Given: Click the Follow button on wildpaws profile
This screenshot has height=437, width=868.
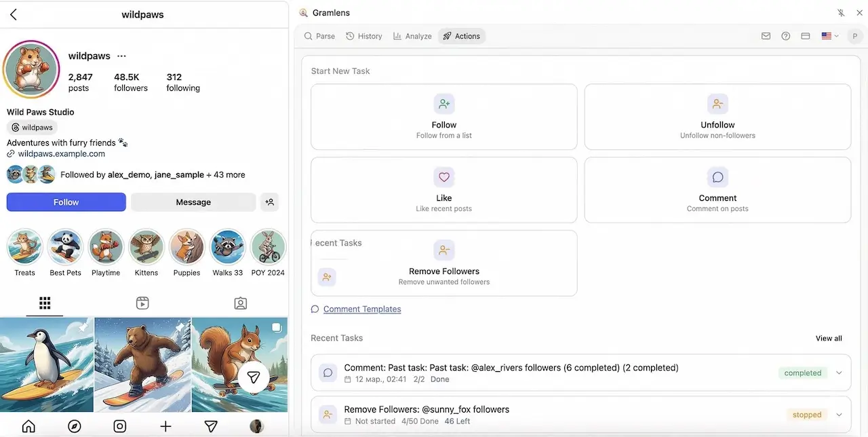Looking at the screenshot, I should [x=66, y=202].
